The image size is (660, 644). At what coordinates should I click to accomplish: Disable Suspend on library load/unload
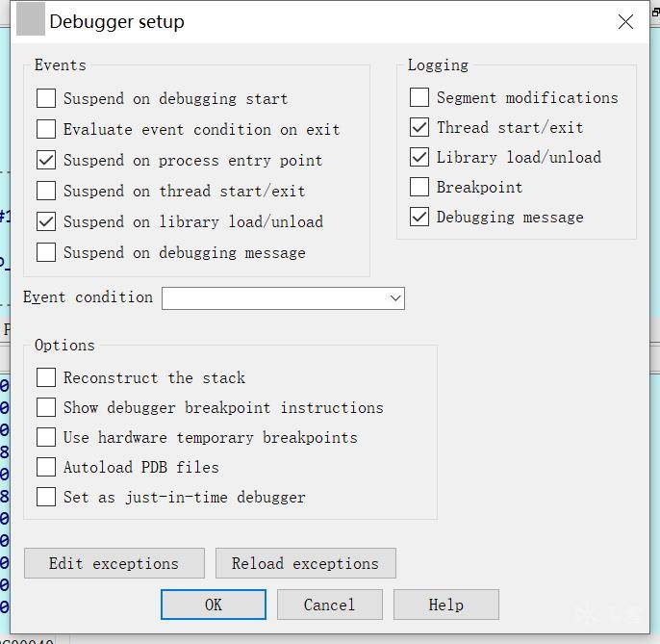pos(46,221)
